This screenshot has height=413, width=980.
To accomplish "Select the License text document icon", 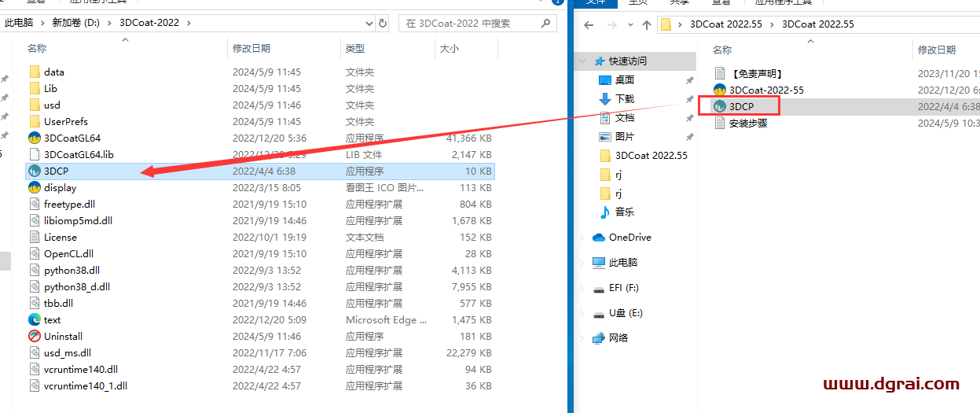I will tap(35, 237).
